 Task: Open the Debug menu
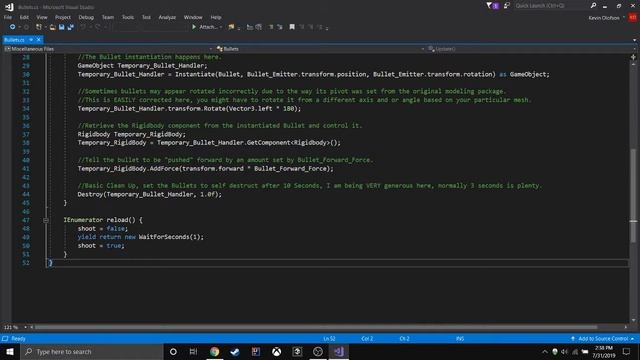pos(86,17)
